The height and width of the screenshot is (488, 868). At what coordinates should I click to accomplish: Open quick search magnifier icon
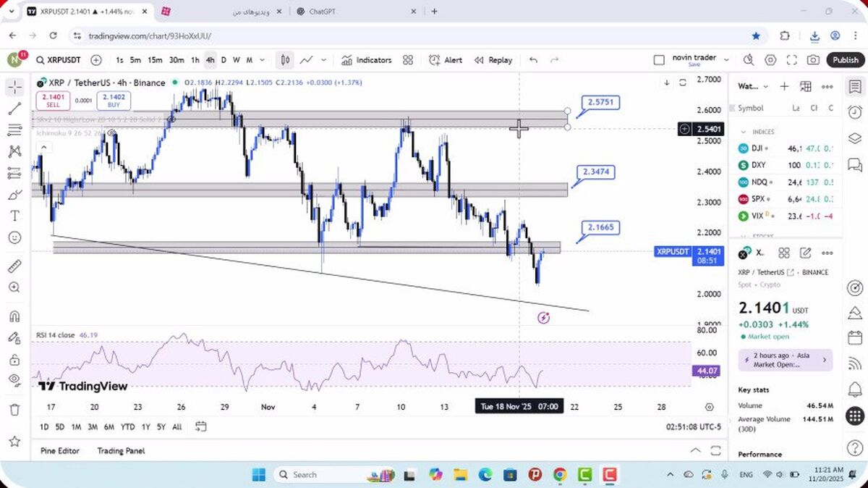(x=749, y=60)
